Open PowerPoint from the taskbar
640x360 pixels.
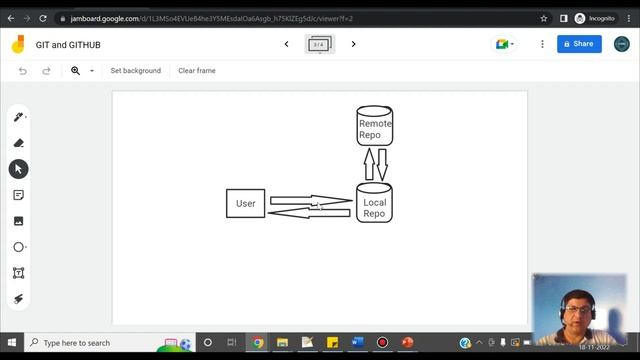(x=407, y=342)
